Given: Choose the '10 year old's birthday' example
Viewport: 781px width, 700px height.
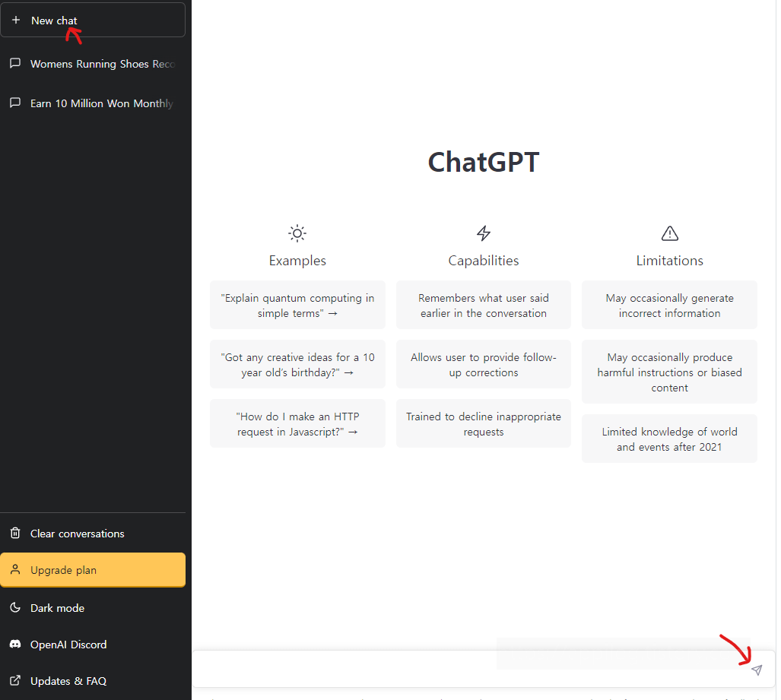Looking at the screenshot, I should tap(297, 364).
